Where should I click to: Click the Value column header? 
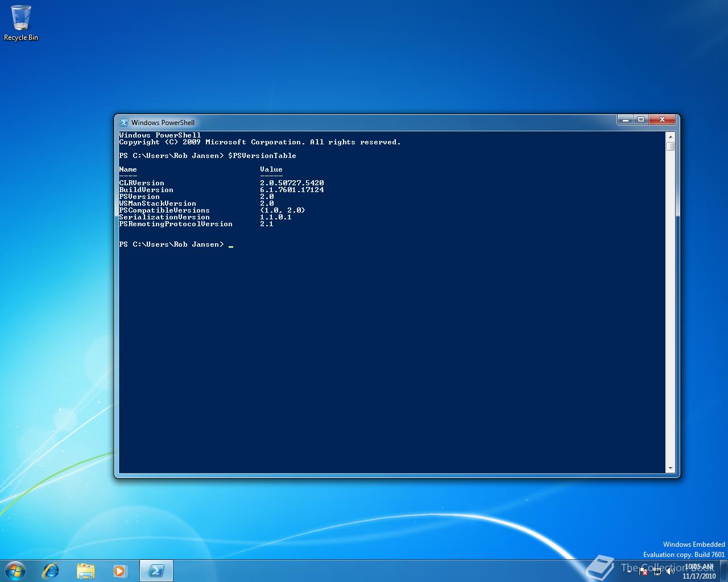271,169
